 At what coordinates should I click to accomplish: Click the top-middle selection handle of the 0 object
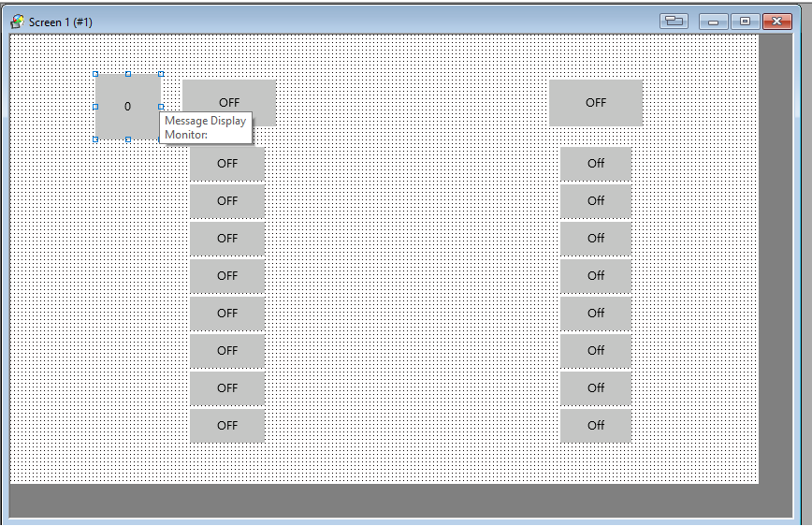(x=128, y=74)
